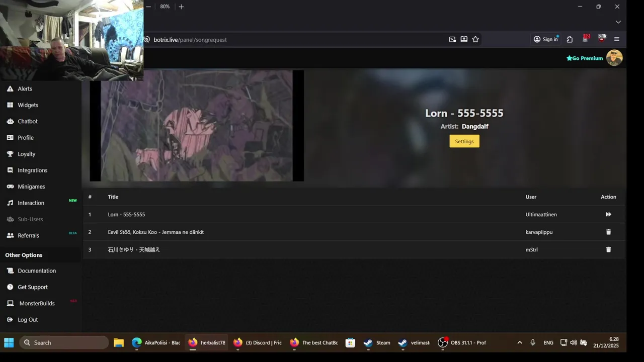Click the Firefox Sign in button
644x362 pixels.
pos(546,39)
